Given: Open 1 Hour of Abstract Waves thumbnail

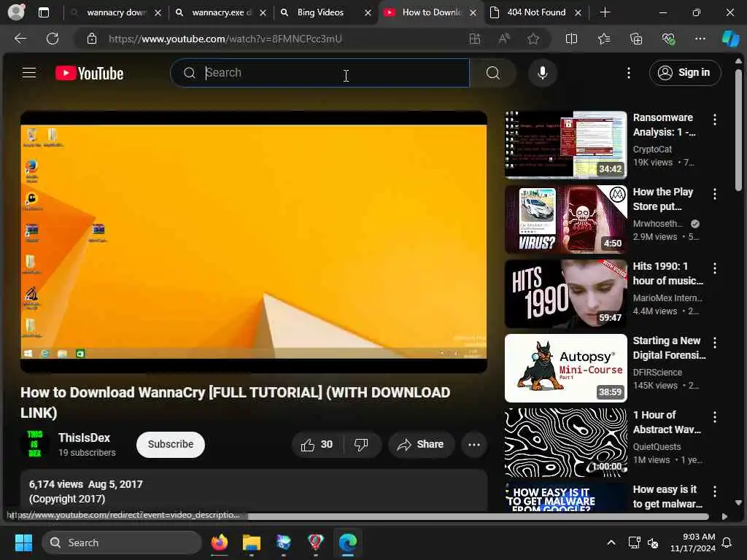Looking at the screenshot, I should 565,443.
